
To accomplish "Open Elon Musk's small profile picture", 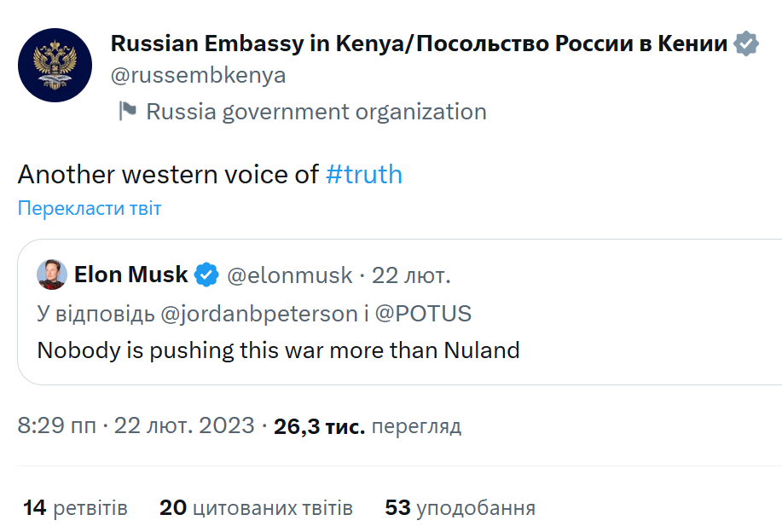I will tap(52, 275).
